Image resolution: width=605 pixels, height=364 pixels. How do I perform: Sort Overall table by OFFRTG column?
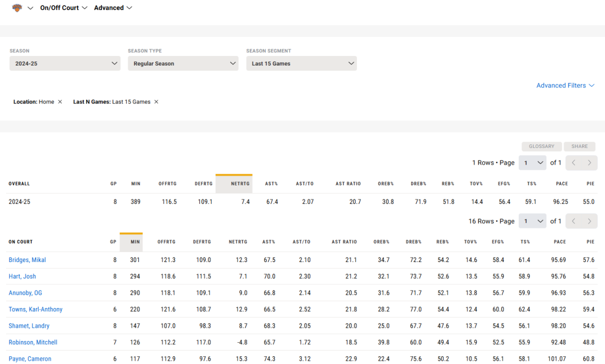click(167, 184)
